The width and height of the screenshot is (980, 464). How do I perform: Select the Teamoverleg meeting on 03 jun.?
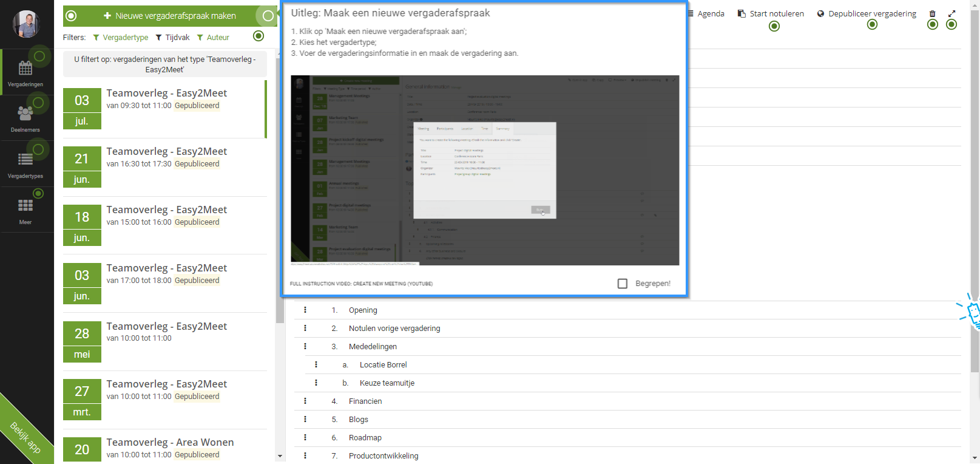point(165,284)
